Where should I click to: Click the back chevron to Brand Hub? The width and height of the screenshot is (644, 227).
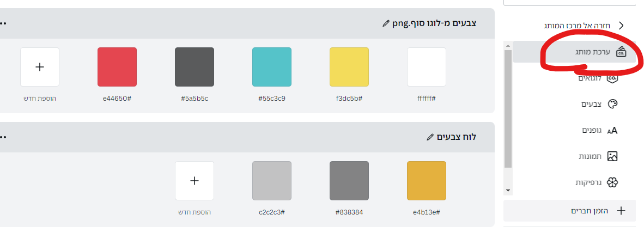click(x=621, y=26)
